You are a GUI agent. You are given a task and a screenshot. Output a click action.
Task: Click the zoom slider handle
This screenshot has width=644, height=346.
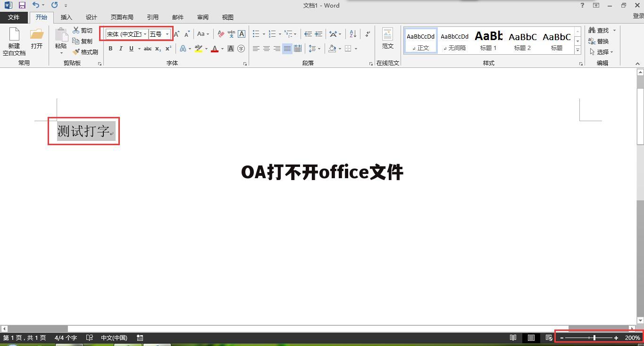click(594, 338)
